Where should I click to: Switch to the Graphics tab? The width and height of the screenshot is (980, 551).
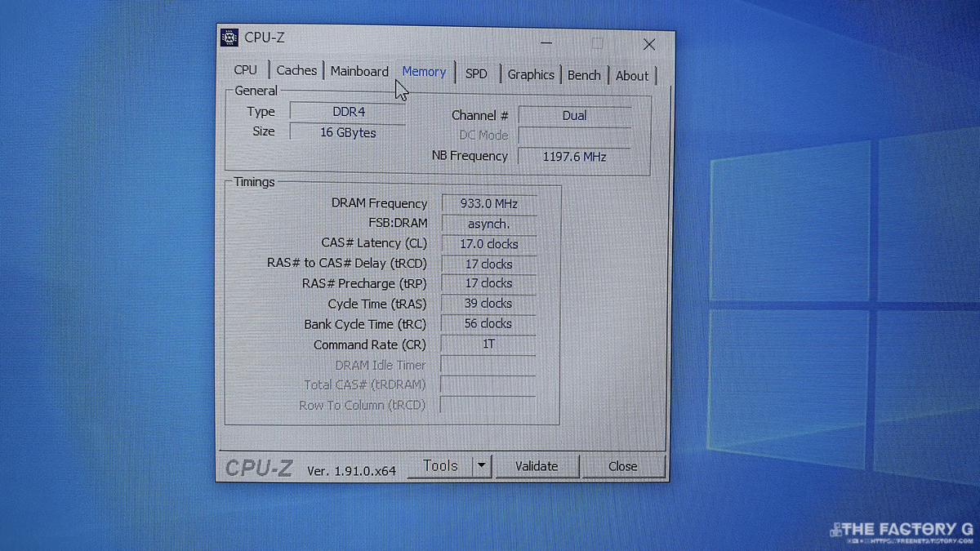pos(531,74)
